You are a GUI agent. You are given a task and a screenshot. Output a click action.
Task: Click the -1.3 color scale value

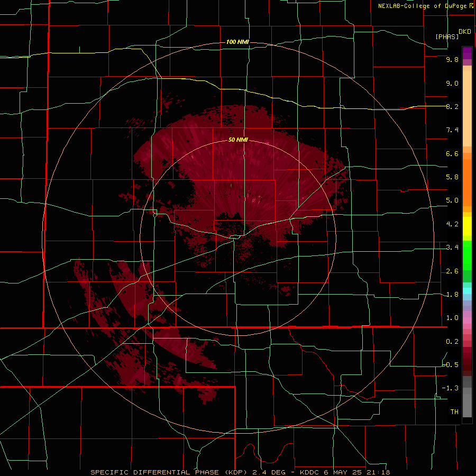[x=450, y=388]
